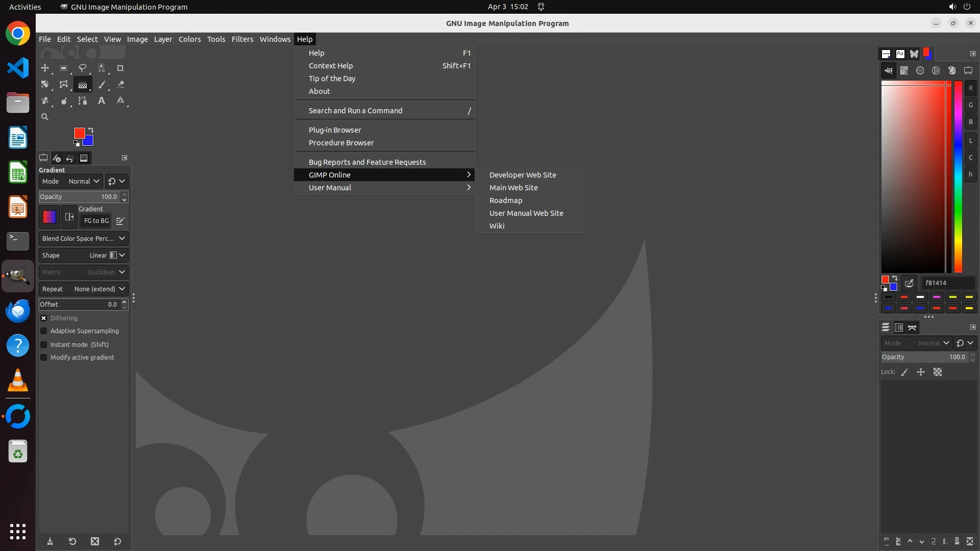Select the Paintbrush tool
The height and width of the screenshot is (551, 980).
pyautogui.click(x=102, y=85)
